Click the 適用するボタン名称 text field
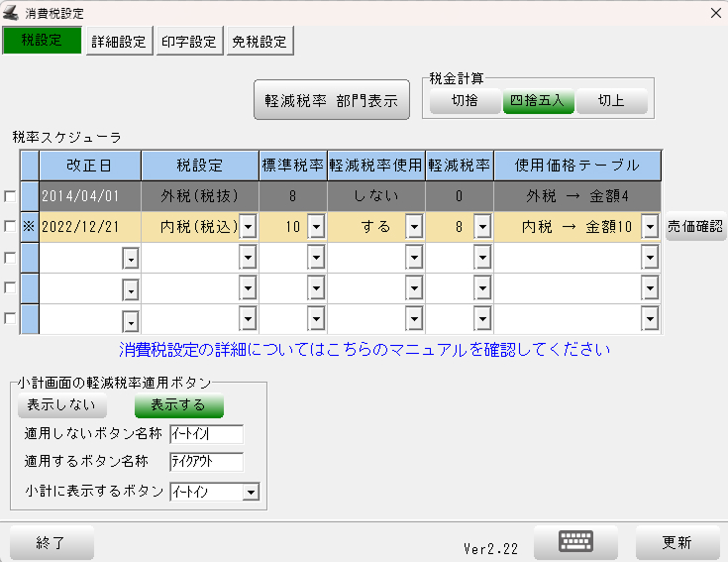The height and width of the screenshot is (562, 728). click(206, 461)
